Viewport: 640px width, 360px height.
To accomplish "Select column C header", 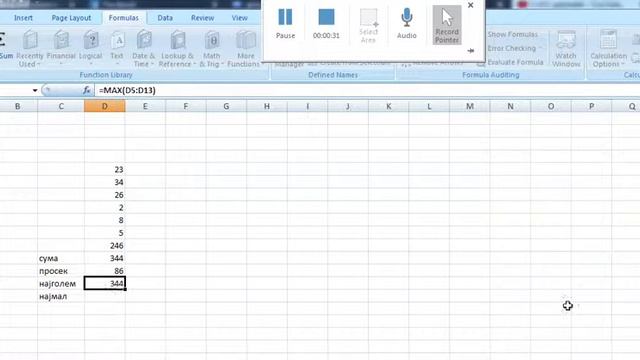I will click(x=61, y=106).
